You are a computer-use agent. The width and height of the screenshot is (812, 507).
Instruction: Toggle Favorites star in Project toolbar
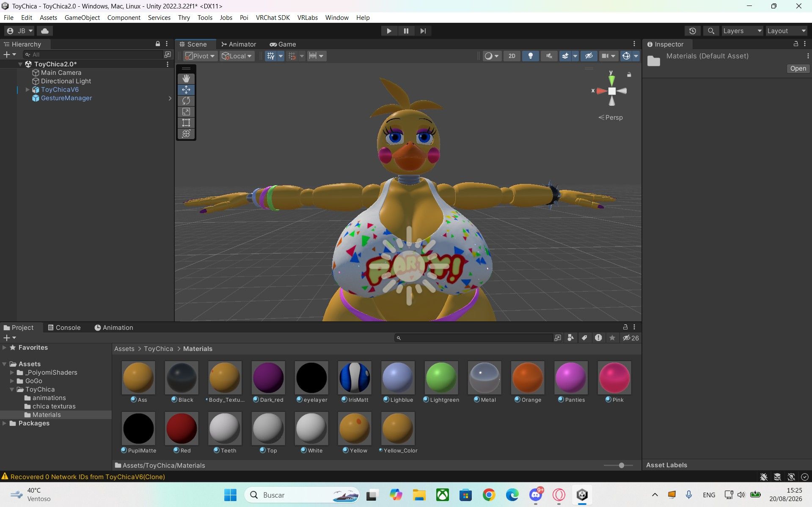tap(612, 338)
